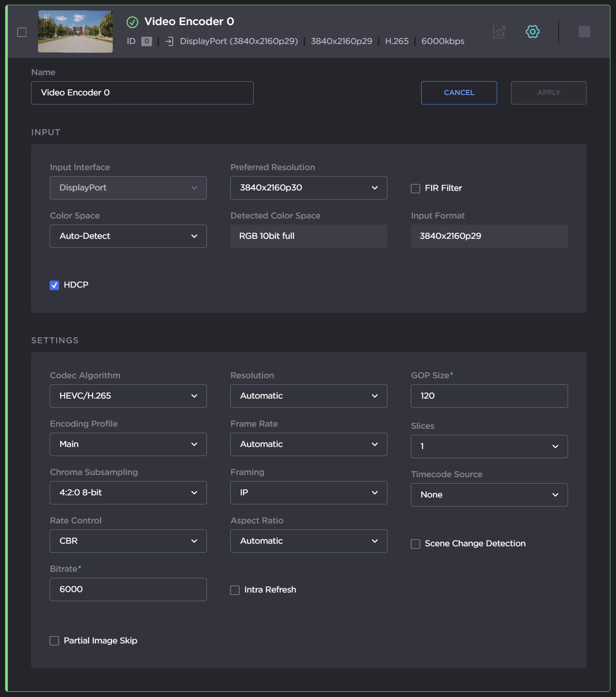Uncheck the HDCP checkbox
This screenshot has width=616, height=697.
pyautogui.click(x=54, y=285)
